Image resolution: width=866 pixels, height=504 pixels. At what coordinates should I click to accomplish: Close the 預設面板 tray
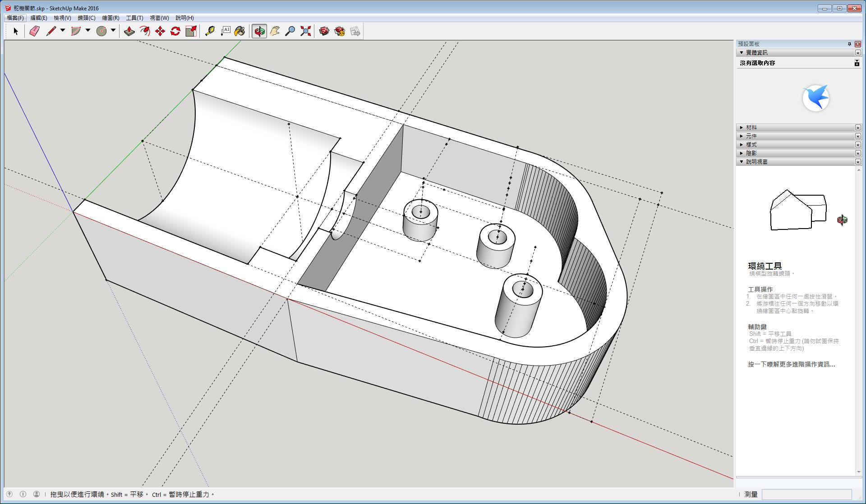coord(858,44)
